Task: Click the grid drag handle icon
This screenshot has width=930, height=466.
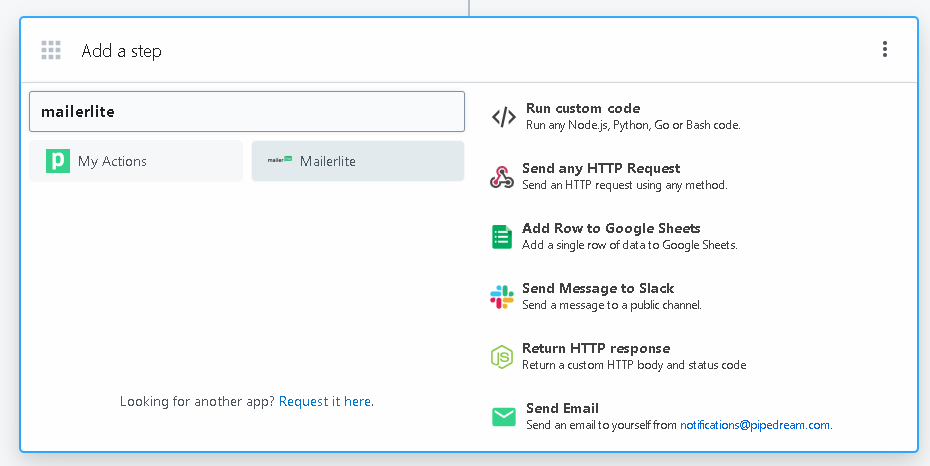Action: pyautogui.click(x=51, y=50)
